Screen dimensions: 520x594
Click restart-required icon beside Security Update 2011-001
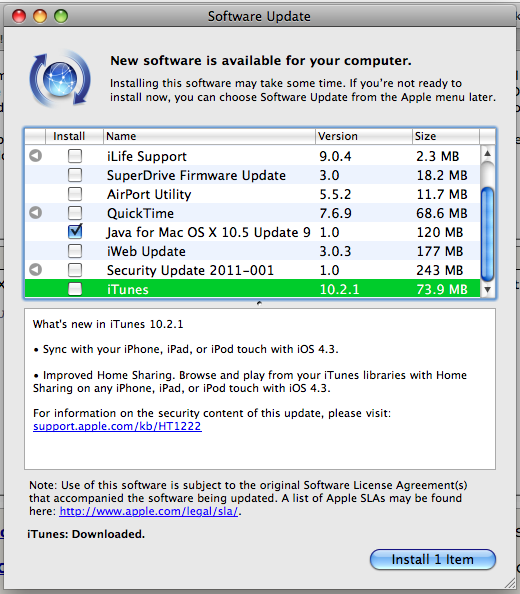pyautogui.click(x=36, y=270)
